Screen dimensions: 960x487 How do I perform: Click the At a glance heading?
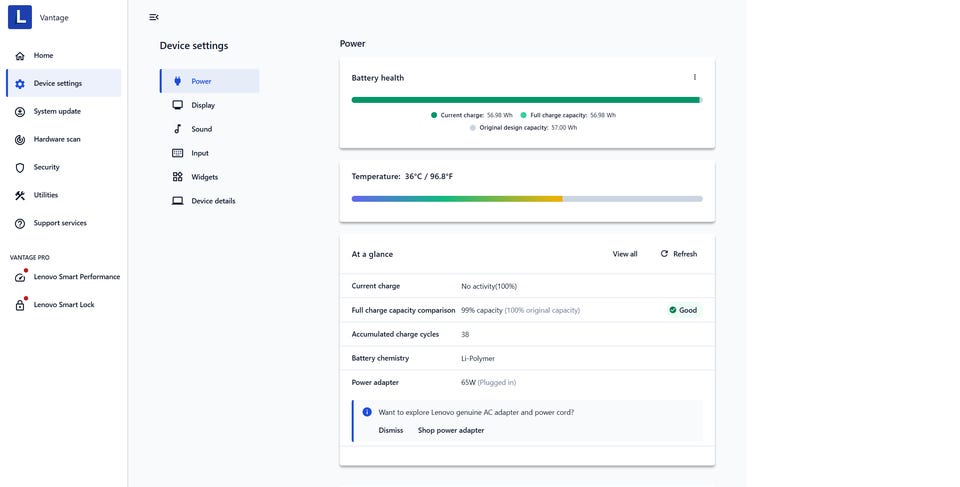point(372,254)
